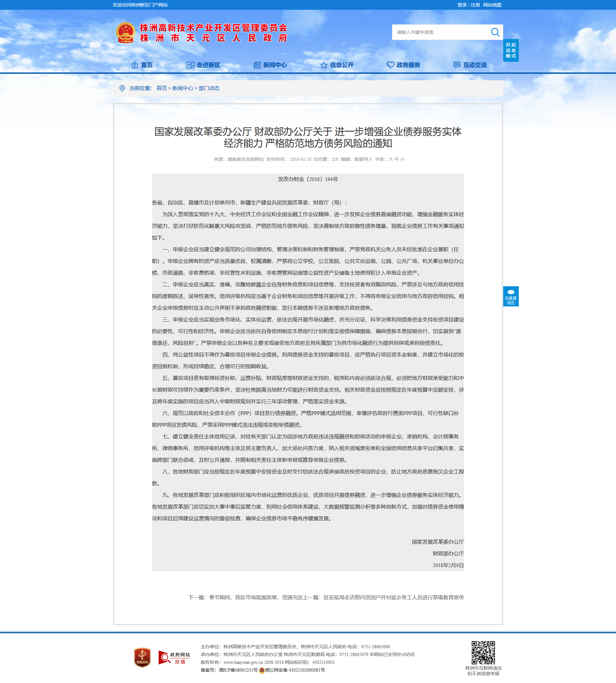Image resolution: width=616 pixels, height=683 pixels.
Task: Click the 政府网站找错 badge
Action: point(174,657)
